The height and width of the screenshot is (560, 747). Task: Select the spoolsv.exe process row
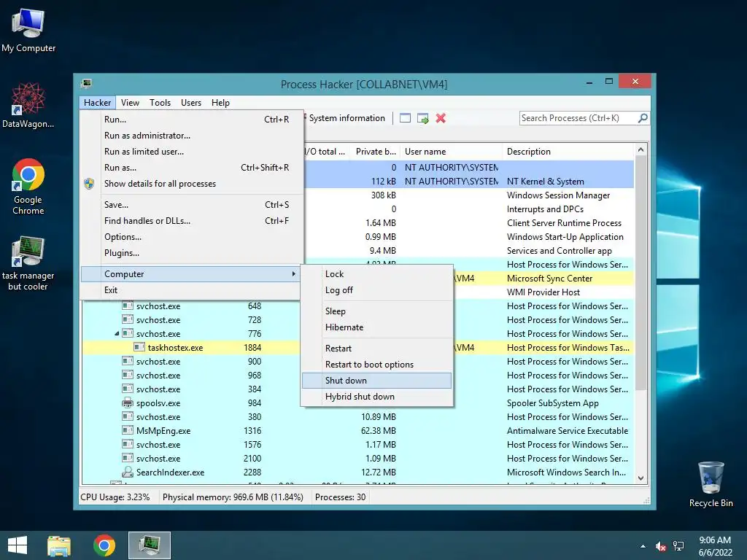358,402
